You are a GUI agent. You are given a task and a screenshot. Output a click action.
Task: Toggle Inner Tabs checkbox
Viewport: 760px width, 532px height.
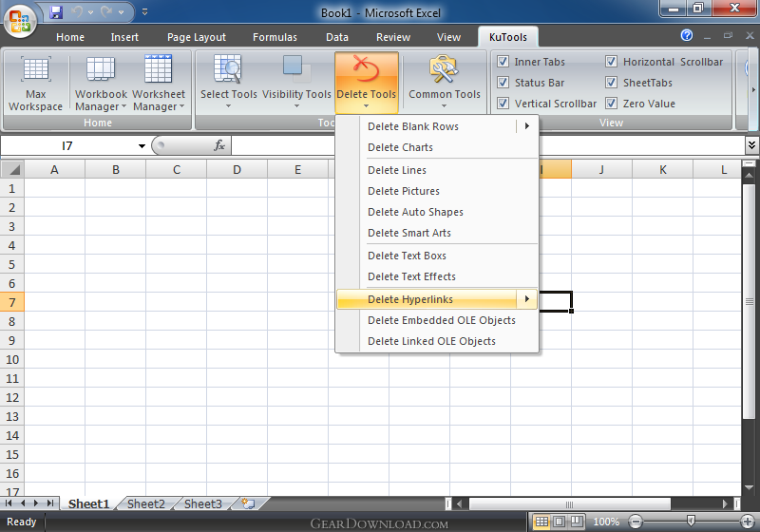[503, 62]
